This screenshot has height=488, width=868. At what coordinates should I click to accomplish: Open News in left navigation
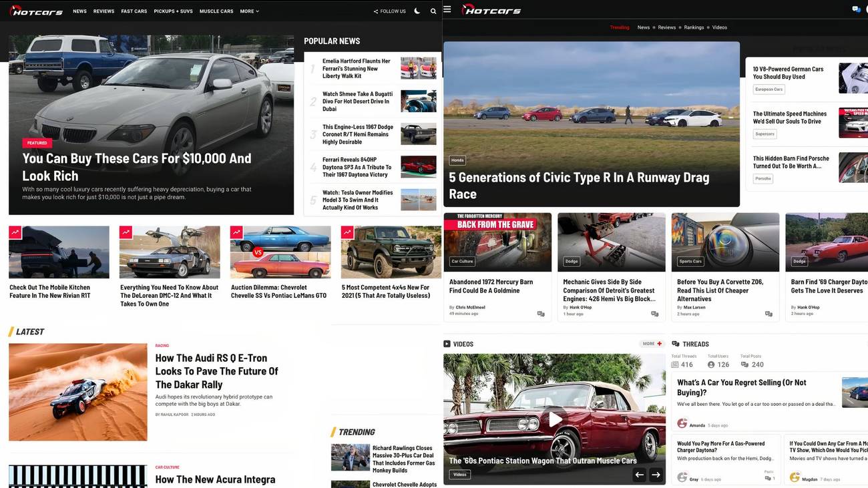[x=79, y=11]
